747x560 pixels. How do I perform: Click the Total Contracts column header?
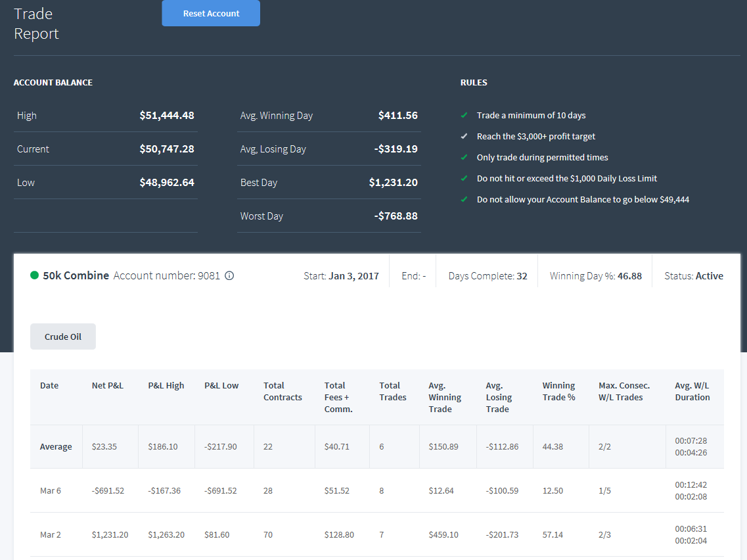click(x=283, y=391)
